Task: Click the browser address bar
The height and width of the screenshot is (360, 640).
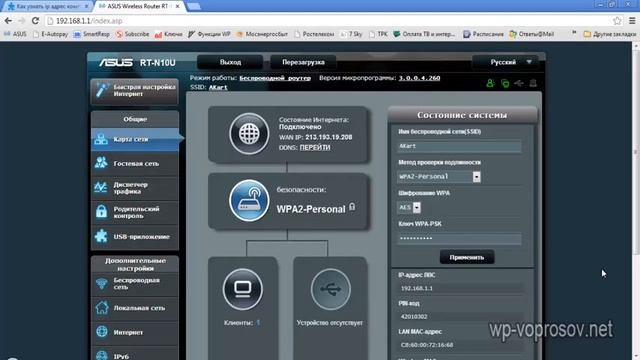Action: [327, 21]
